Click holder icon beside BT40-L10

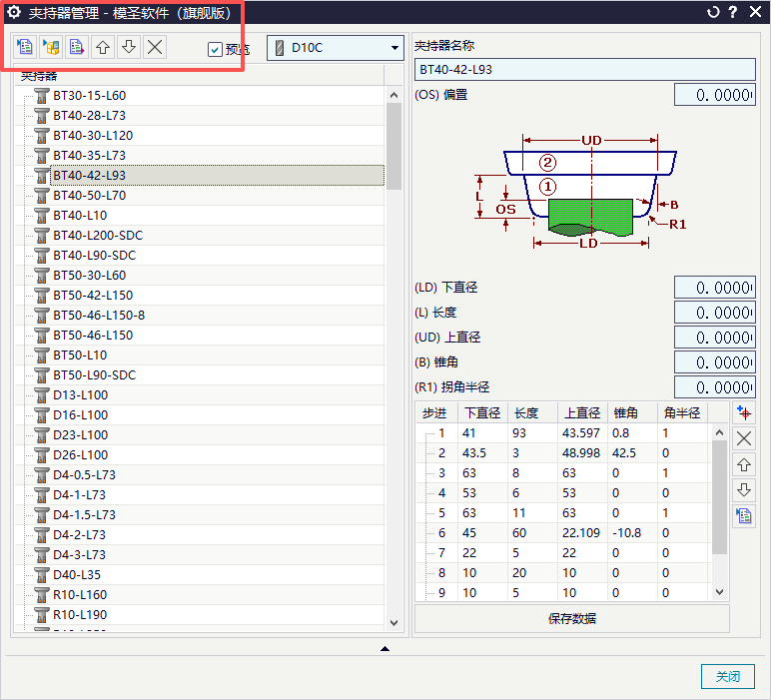(x=42, y=216)
